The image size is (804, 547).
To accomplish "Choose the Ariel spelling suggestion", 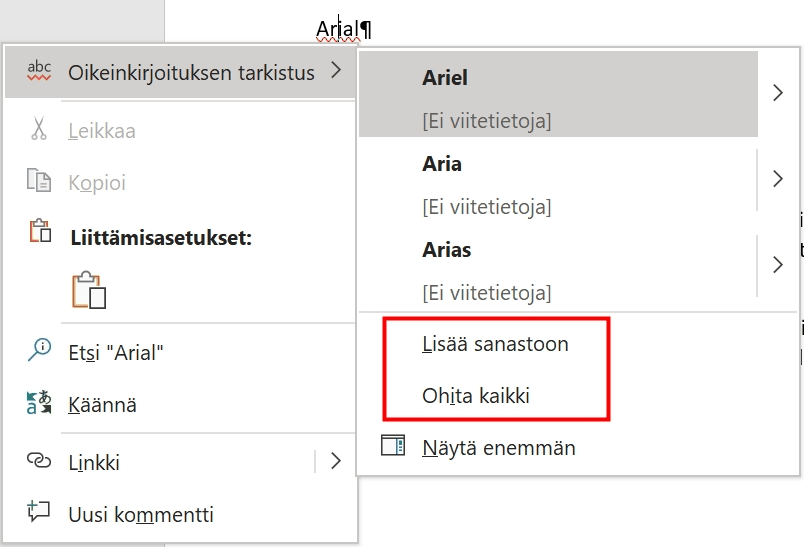I will pos(558,94).
